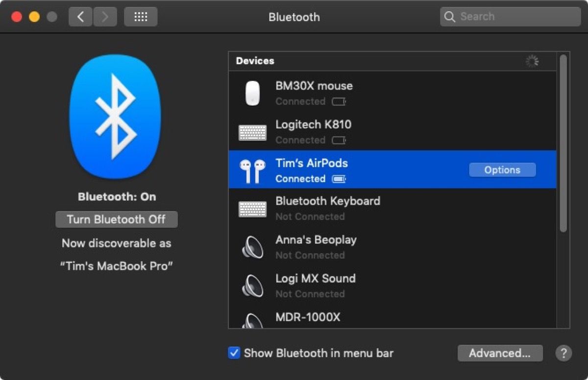
Task: Select the MDR-1000X device row
Action: (392, 319)
